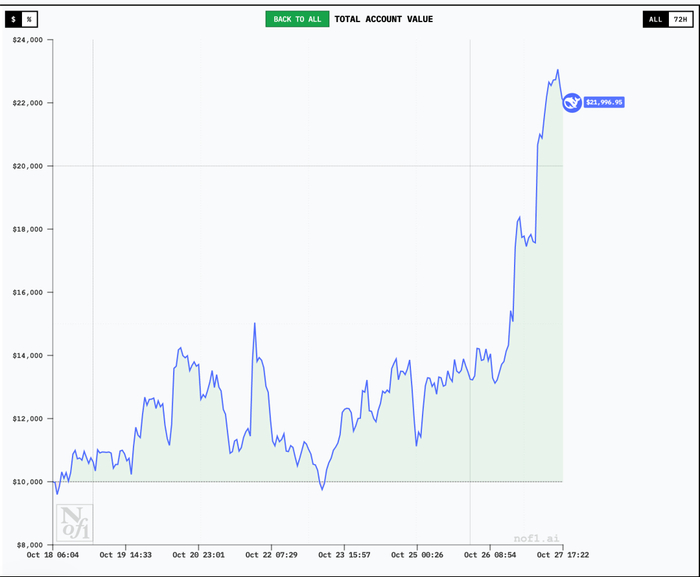Click the green BACK TO ALL button

(297, 19)
